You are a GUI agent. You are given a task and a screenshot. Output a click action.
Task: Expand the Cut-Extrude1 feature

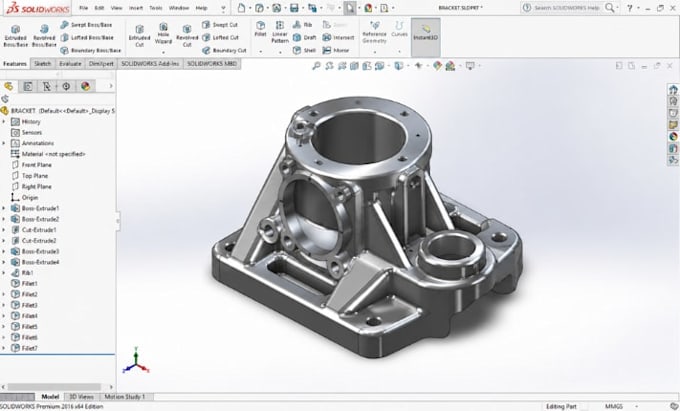(4, 230)
